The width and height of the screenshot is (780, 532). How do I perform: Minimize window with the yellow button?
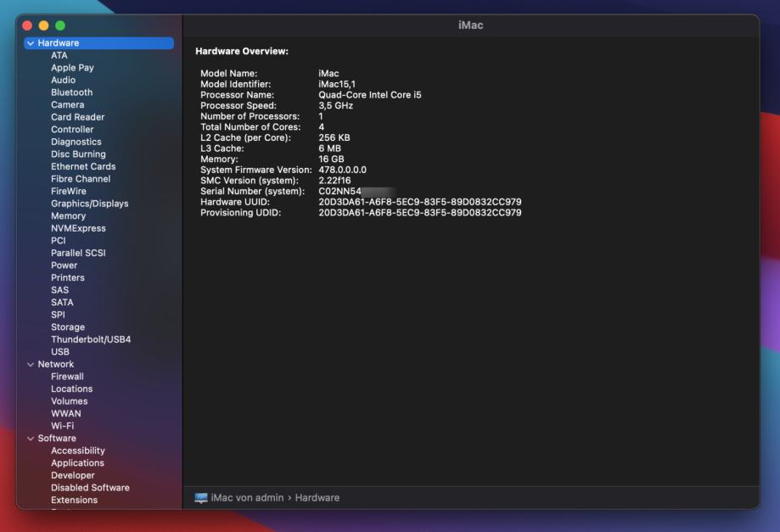pos(44,25)
